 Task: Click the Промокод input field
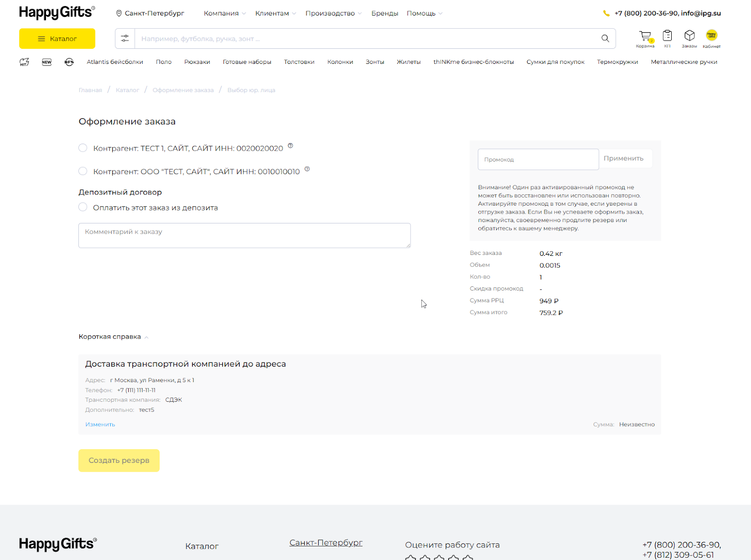pos(538,160)
